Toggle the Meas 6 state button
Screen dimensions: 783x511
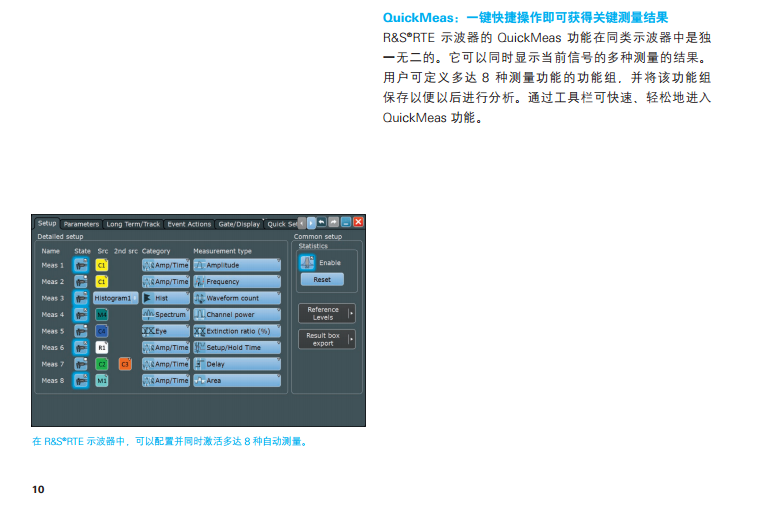tap(80, 348)
